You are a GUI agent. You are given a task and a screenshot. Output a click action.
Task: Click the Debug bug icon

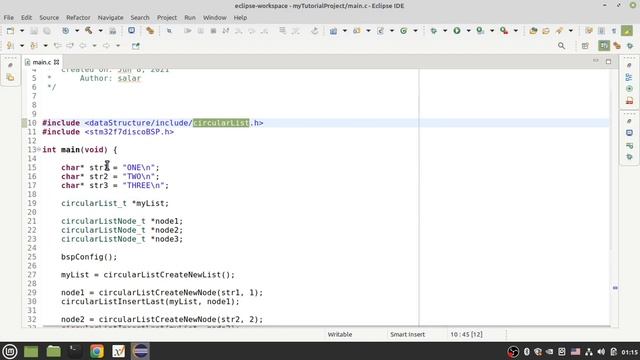click(x=433, y=31)
